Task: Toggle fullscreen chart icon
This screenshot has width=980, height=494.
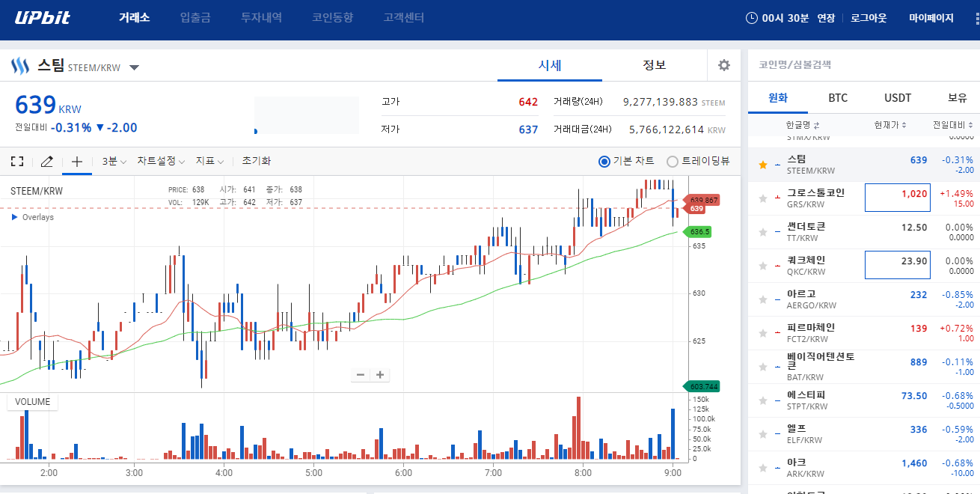Action: tap(17, 161)
